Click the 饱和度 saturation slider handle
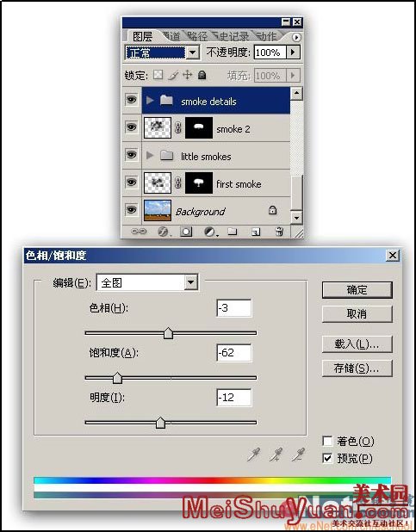The height and width of the screenshot is (532, 416). point(117,378)
